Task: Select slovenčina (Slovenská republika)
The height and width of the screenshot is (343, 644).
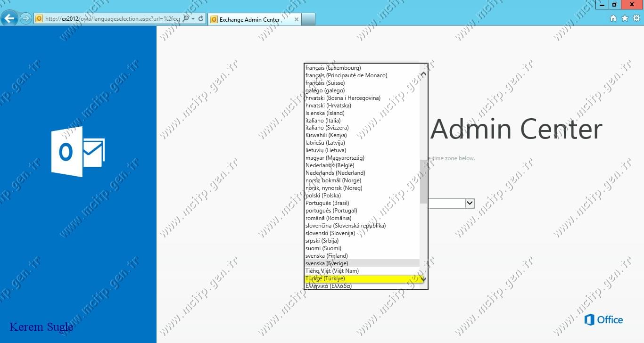Action: [x=362, y=226]
